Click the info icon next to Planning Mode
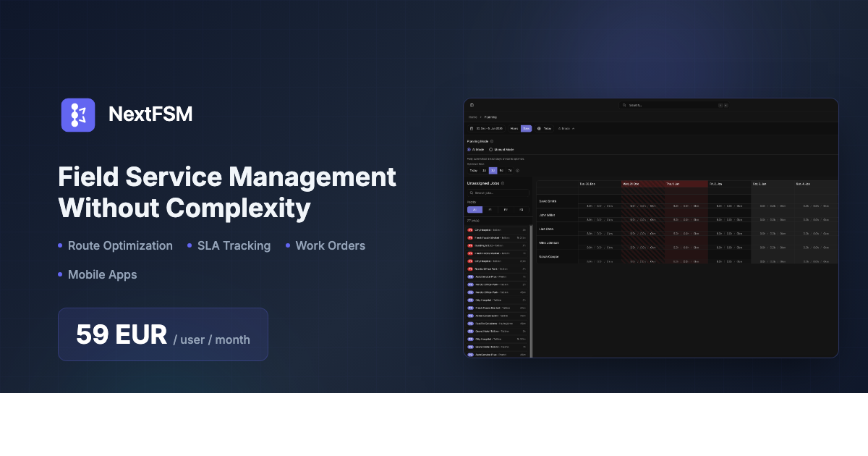The height and width of the screenshot is (456, 868). click(x=492, y=141)
